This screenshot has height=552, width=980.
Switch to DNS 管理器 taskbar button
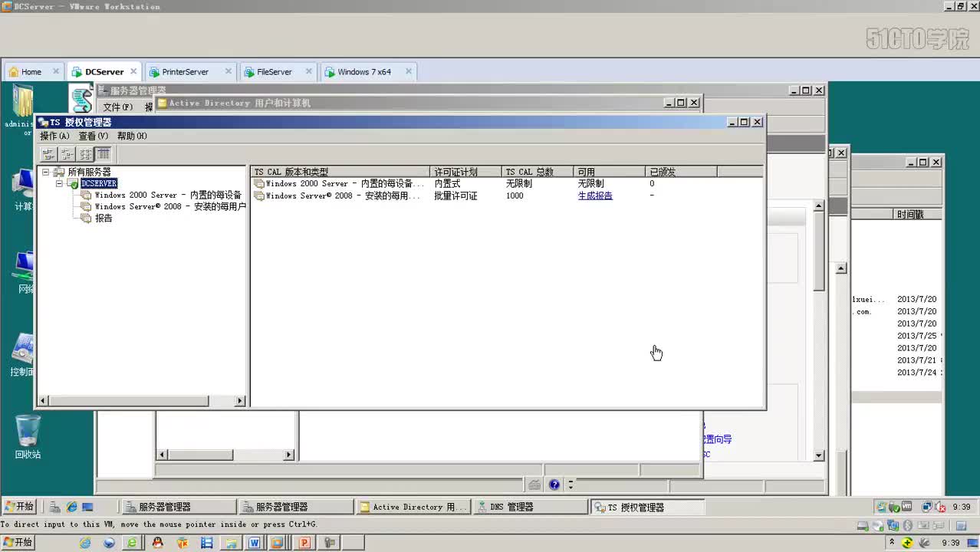(529, 507)
